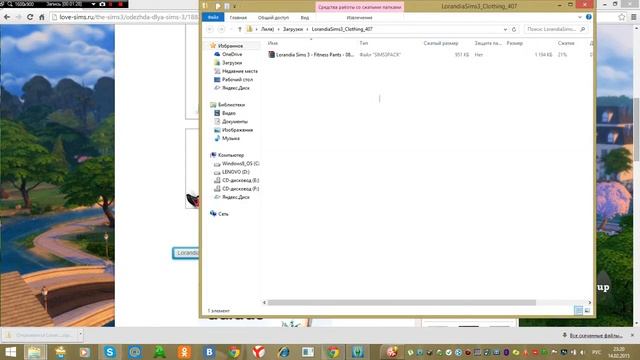
Task: Open Skype from the taskbar
Action: coord(109,352)
